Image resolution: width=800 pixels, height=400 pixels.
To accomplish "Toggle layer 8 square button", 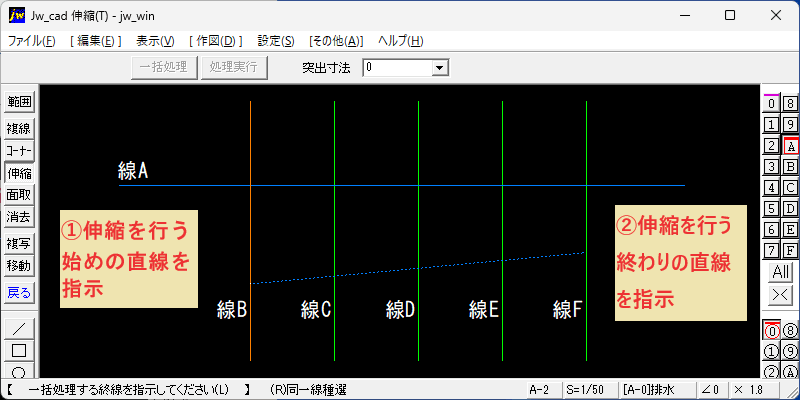I will (790, 104).
